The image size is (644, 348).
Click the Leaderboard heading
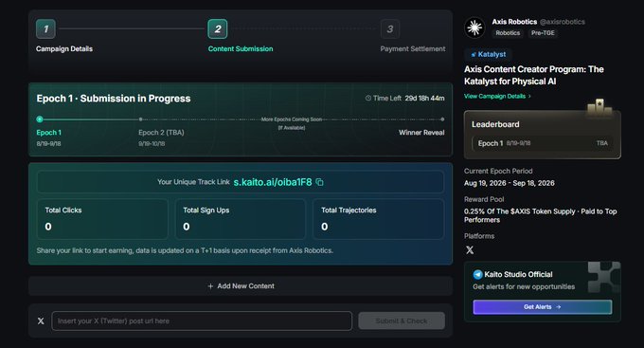pyautogui.click(x=495, y=124)
